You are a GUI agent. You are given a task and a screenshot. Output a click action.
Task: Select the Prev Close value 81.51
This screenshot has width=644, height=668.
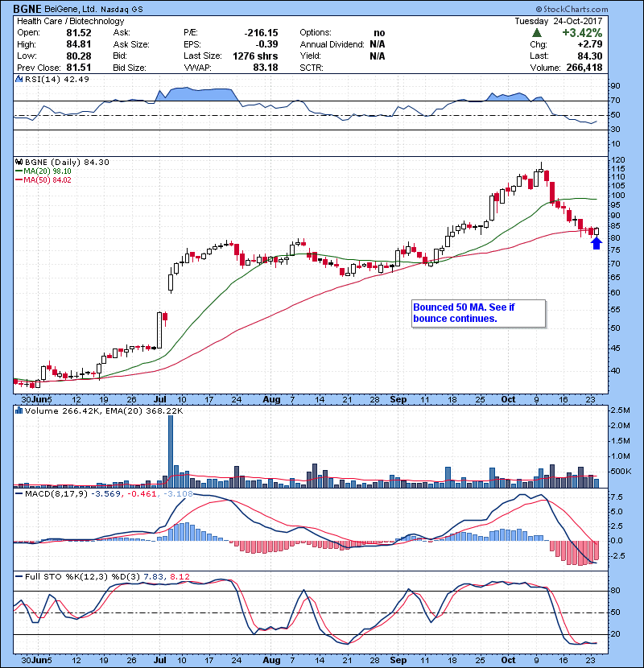click(x=79, y=68)
